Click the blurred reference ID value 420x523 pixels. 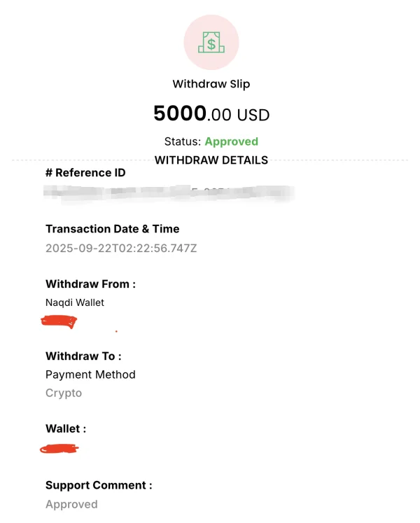(x=168, y=193)
